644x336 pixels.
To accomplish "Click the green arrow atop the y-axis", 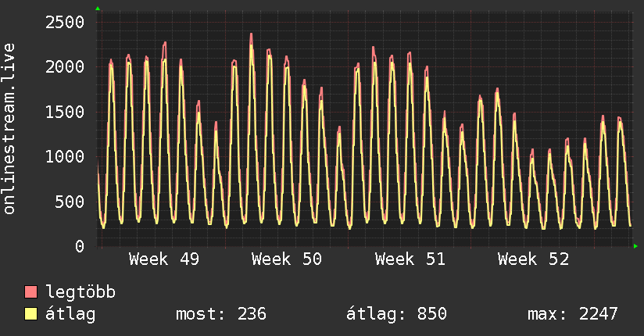I will pyautogui.click(x=98, y=9).
